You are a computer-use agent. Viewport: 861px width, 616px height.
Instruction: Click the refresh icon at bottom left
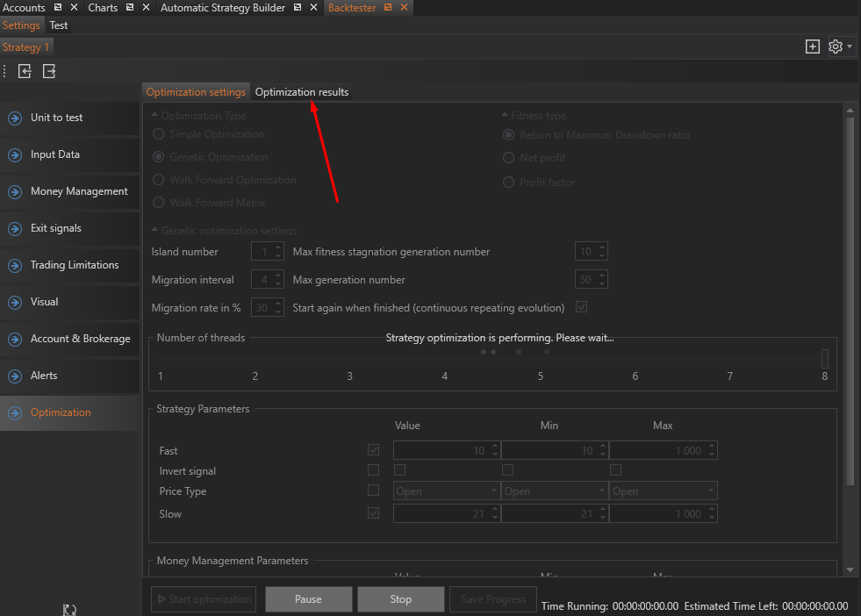pyautogui.click(x=69, y=609)
